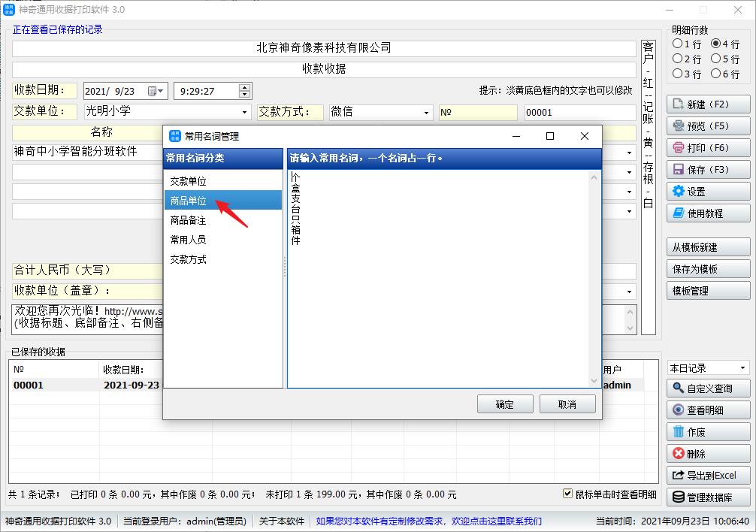Open print preview with the 预览 (F5) icon

(679, 126)
